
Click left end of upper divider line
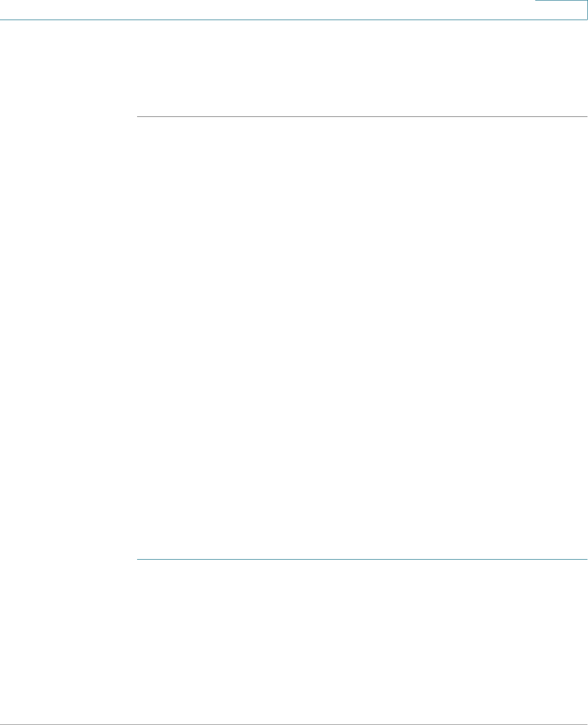tap(138, 116)
